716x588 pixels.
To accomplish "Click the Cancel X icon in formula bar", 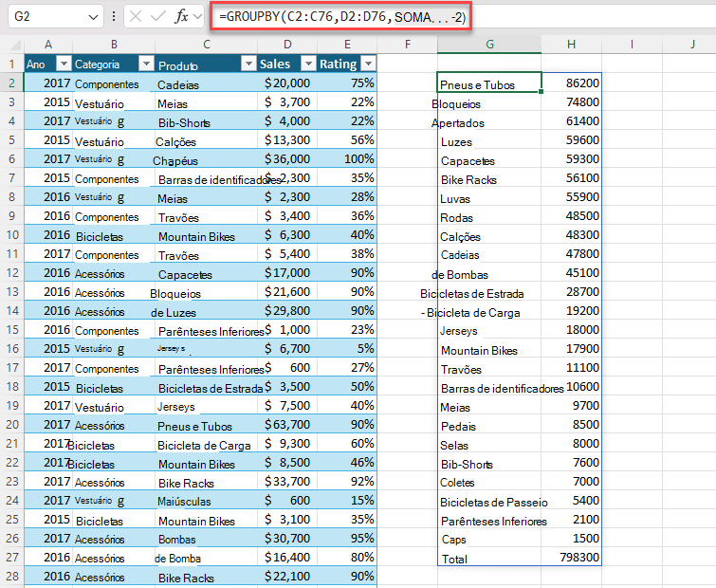I will (136, 16).
